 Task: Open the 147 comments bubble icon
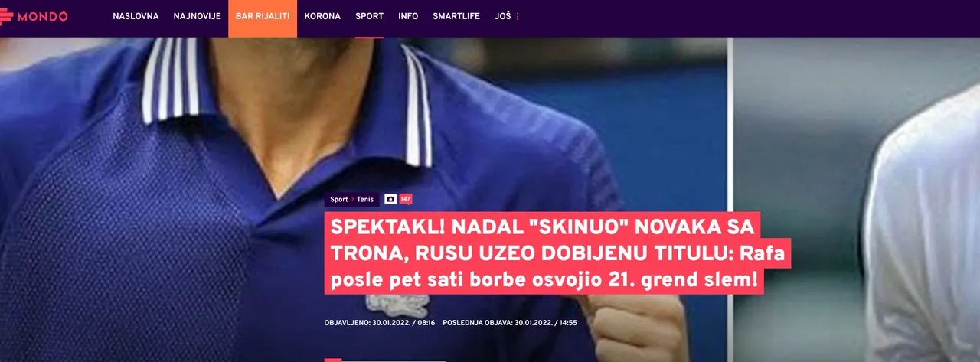click(x=406, y=199)
